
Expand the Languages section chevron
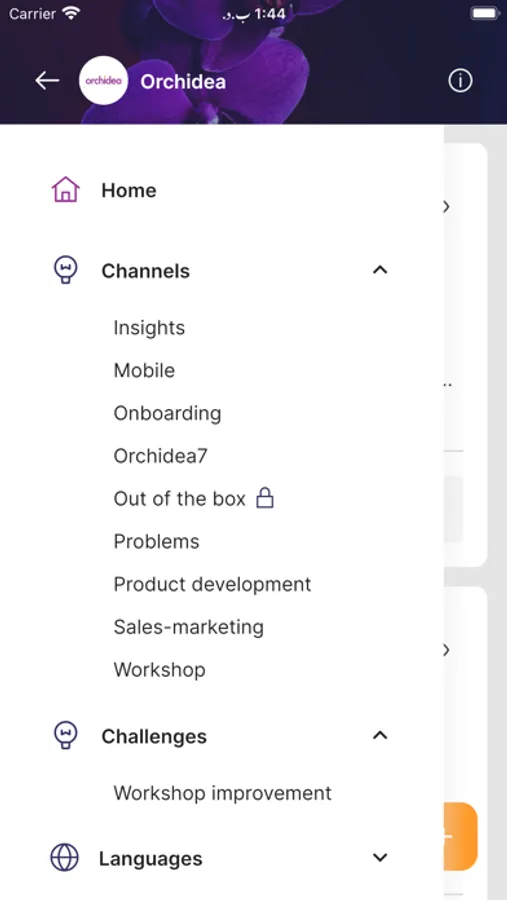point(380,858)
